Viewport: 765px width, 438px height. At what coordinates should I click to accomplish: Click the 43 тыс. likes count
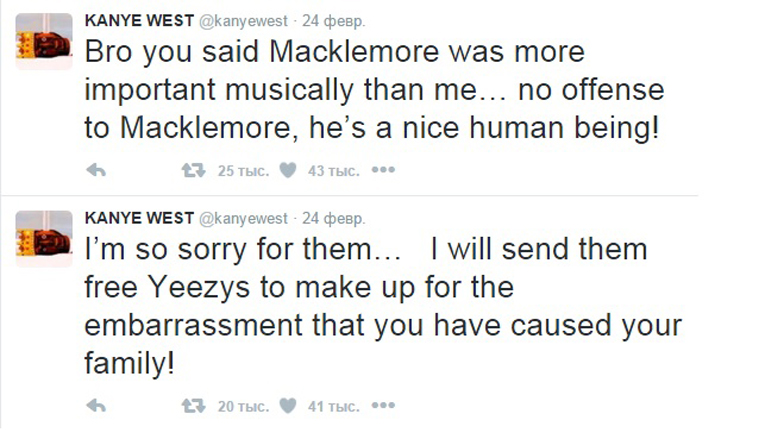(333, 171)
